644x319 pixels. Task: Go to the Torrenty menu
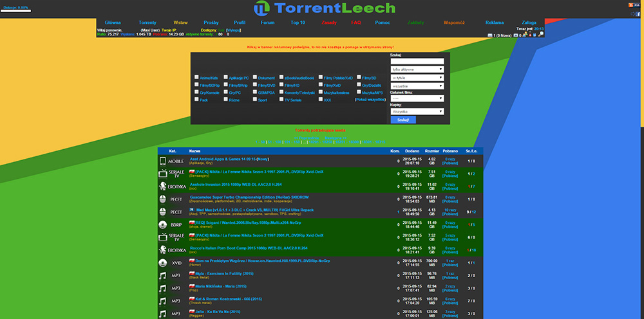click(147, 23)
